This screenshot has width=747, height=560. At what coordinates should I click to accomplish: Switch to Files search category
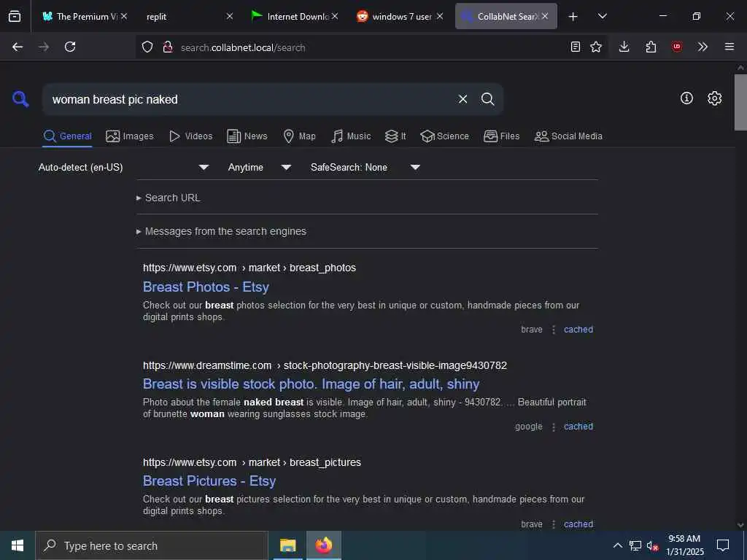click(x=502, y=136)
